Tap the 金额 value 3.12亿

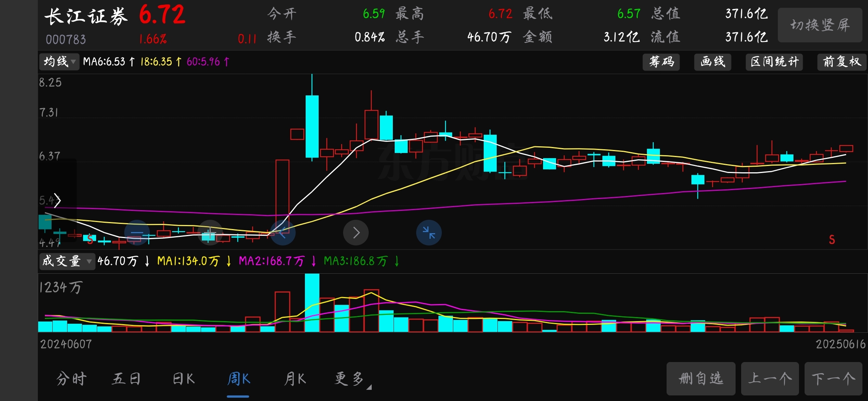coord(622,37)
